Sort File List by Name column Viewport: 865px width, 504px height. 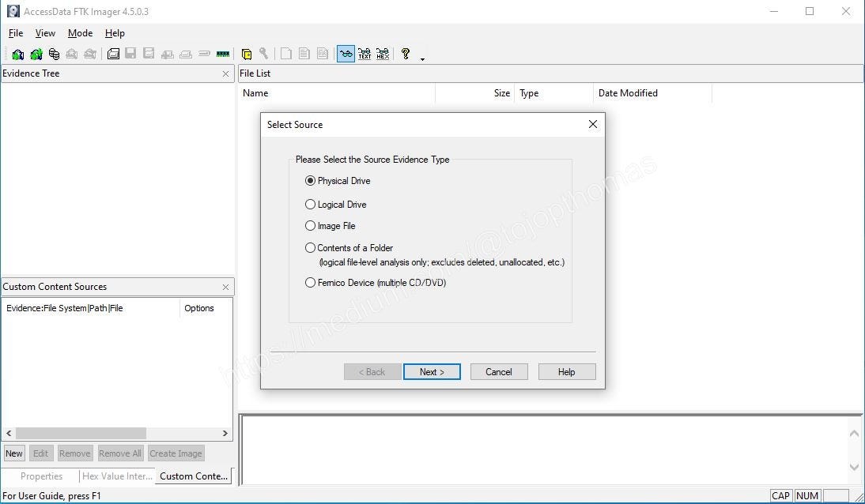point(337,93)
